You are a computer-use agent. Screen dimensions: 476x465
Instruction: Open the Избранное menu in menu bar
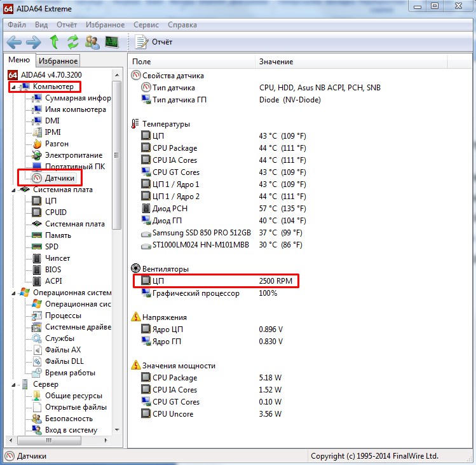(x=105, y=25)
